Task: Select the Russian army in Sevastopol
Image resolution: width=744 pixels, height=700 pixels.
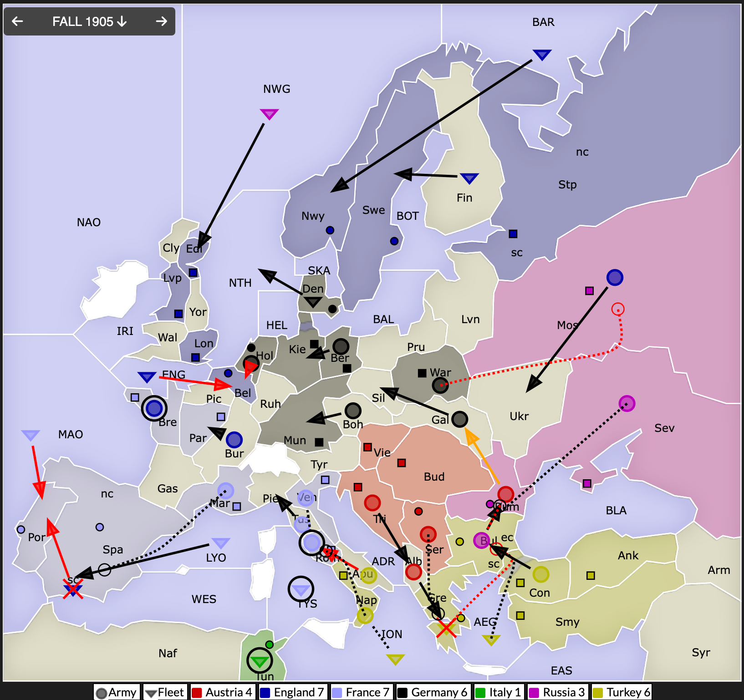Action: [627, 403]
